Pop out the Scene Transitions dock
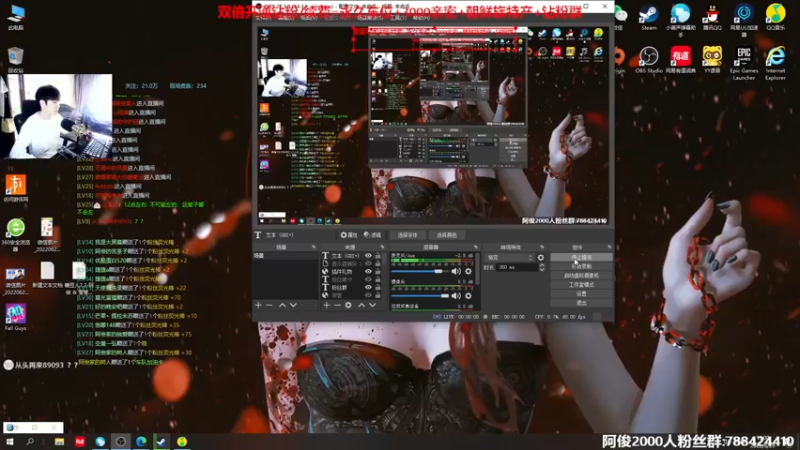The height and width of the screenshot is (450, 800). pyautogui.click(x=542, y=247)
